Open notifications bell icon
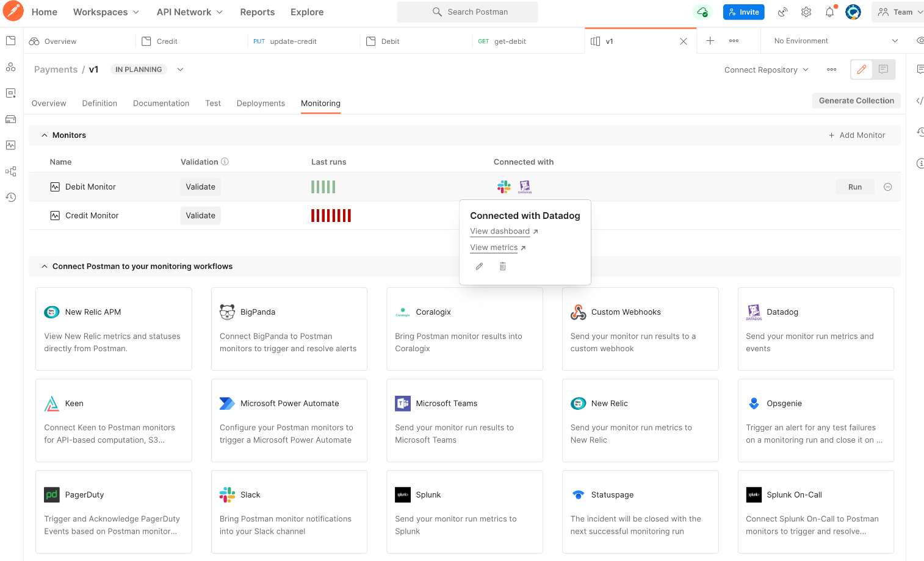The width and height of the screenshot is (924, 561). [830, 12]
